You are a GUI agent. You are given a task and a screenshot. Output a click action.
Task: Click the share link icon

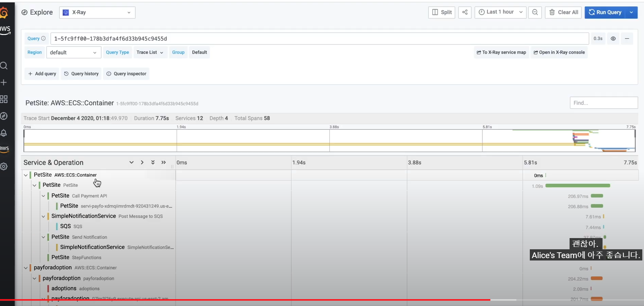click(465, 12)
